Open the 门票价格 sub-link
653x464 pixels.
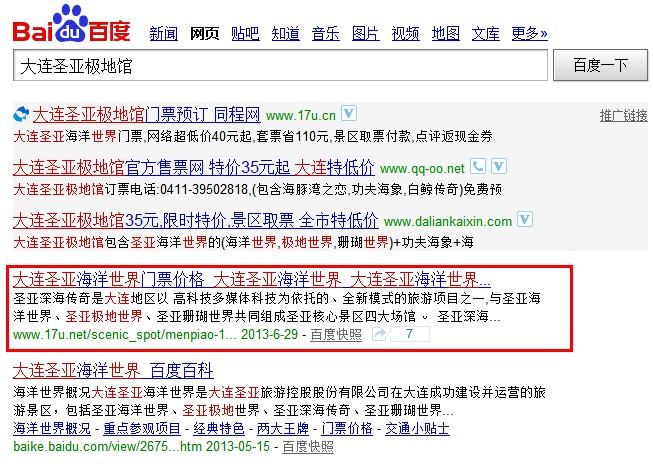click(347, 428)
